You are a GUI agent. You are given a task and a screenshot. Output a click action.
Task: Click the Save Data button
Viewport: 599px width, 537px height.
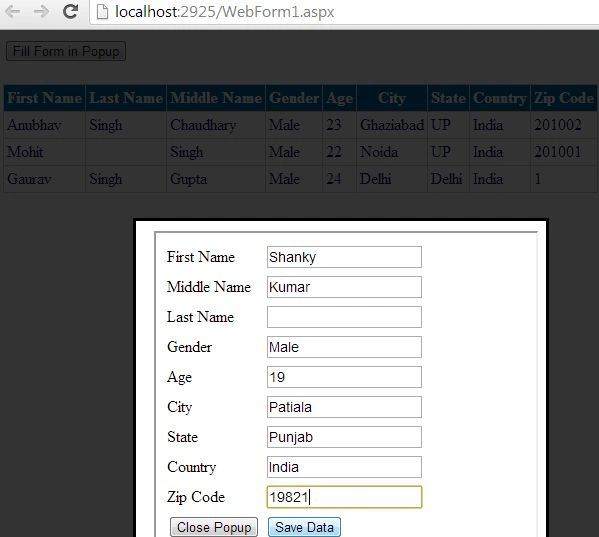(304, 527)
